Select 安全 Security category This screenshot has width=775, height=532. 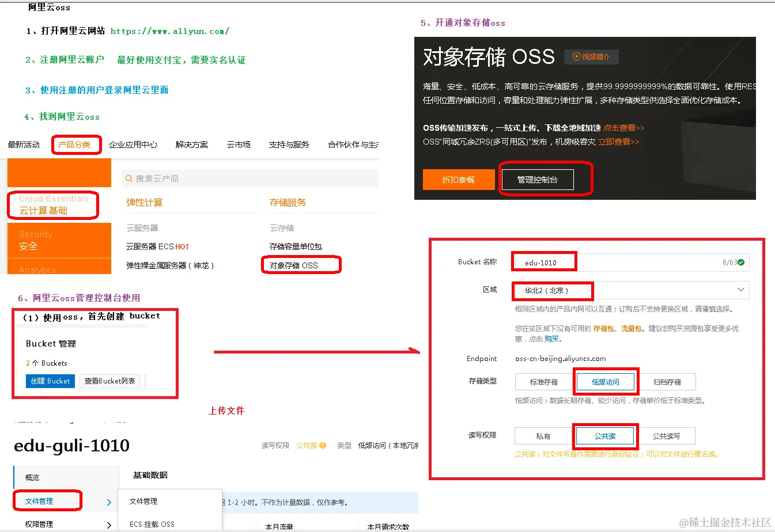59,241
